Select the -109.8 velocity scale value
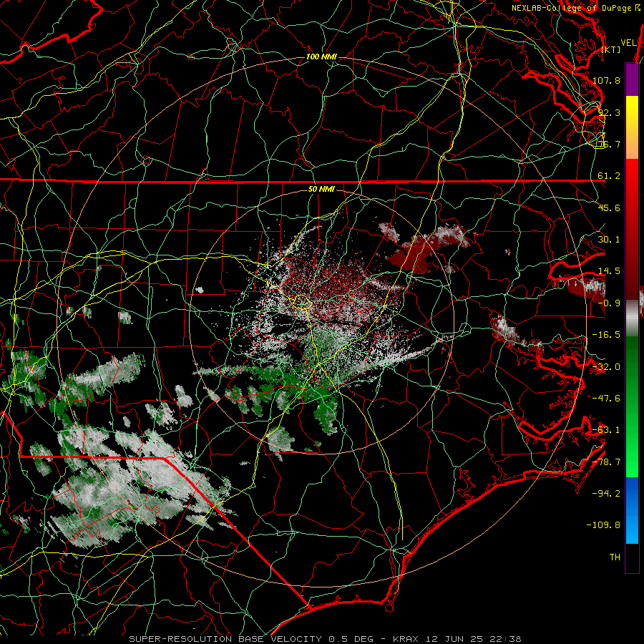The image size is (644, 644). tap(603, 525)
